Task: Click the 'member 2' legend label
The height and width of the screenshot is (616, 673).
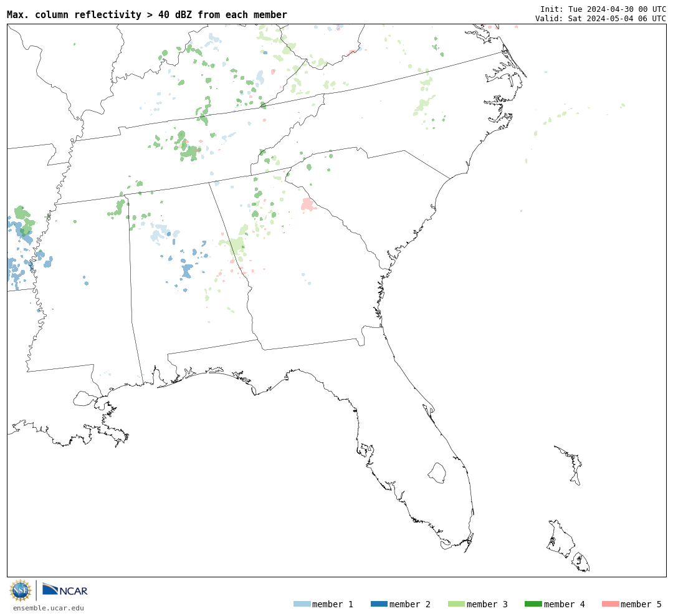Action: pos(410,604)
